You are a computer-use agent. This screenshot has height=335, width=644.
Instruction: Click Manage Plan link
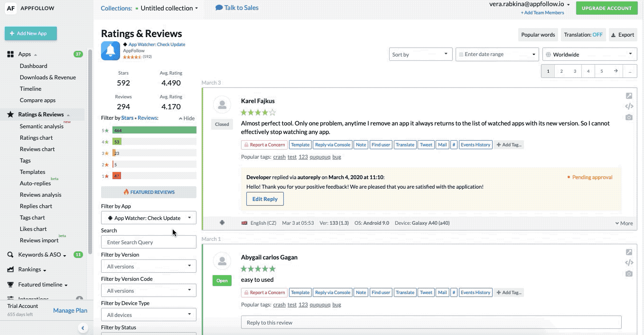coord(70,310)
